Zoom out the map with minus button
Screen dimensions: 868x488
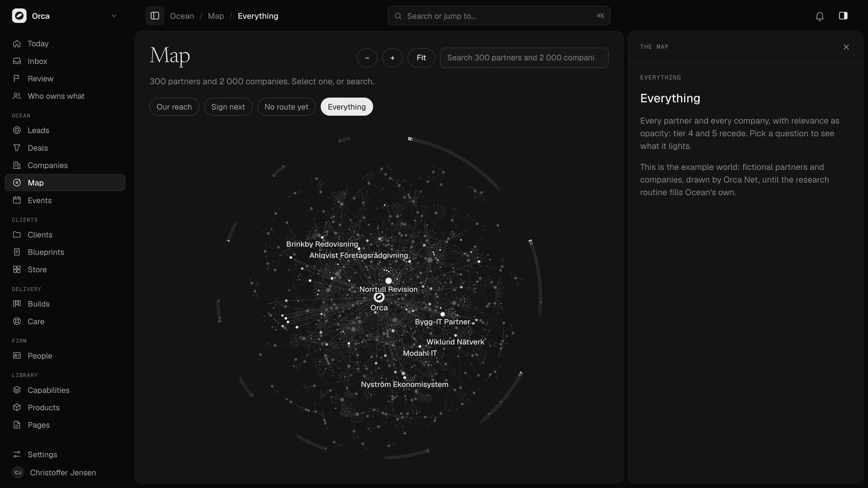click(x=367, y=58)
